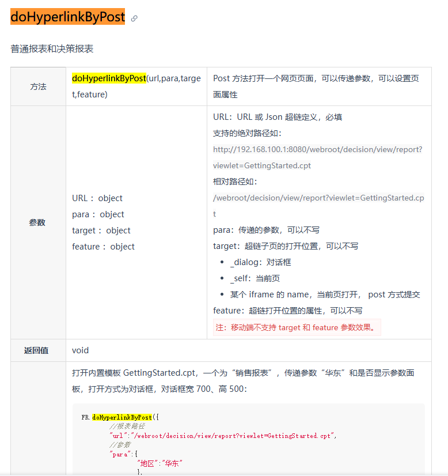
Task: Click the "para : object" parameter line
Action: click(98, 214)
